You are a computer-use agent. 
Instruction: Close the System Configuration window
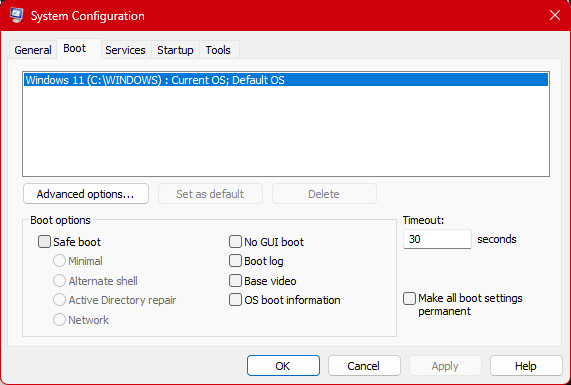[x=555, y=15]
